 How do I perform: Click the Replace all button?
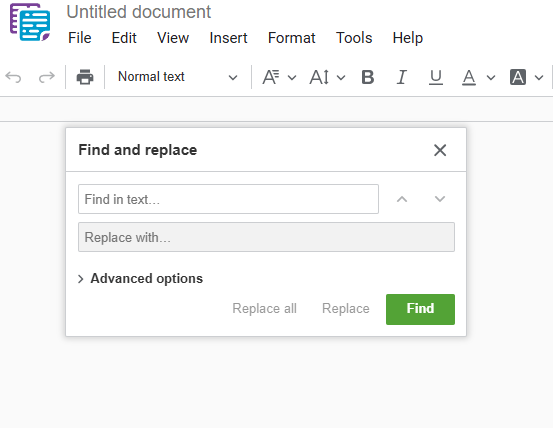click(x=265, y=308)
